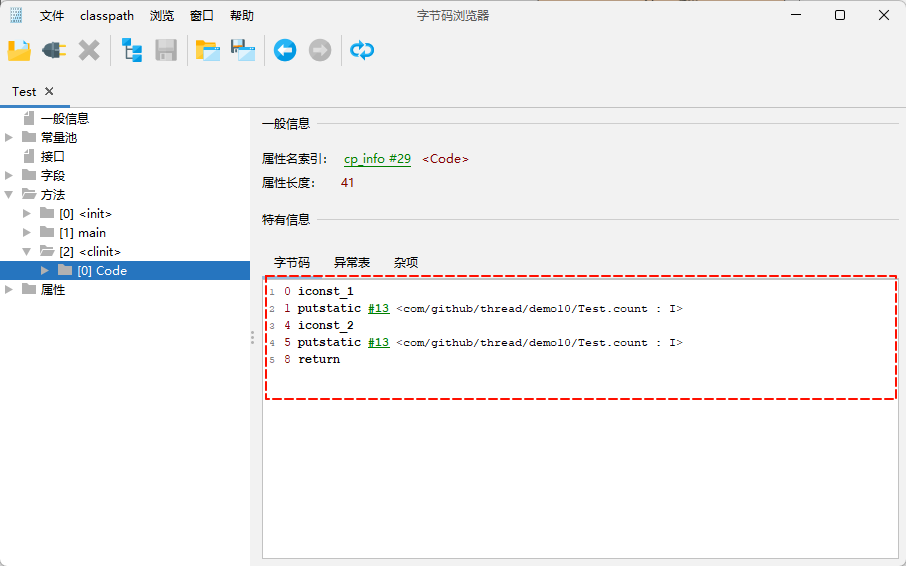The height and width of the screenshot is (566, 906).
Task: Follow the cp_info #29 link
Action: (377, 159)
